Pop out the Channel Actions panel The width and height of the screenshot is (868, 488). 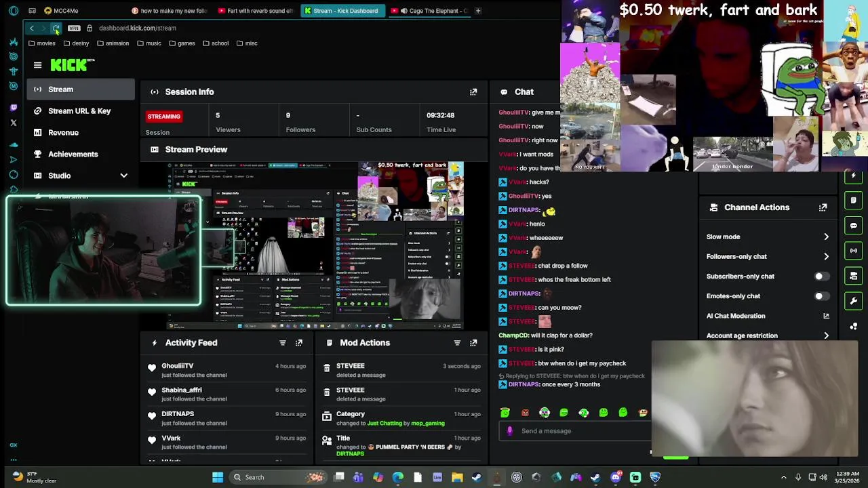(823, 207)
